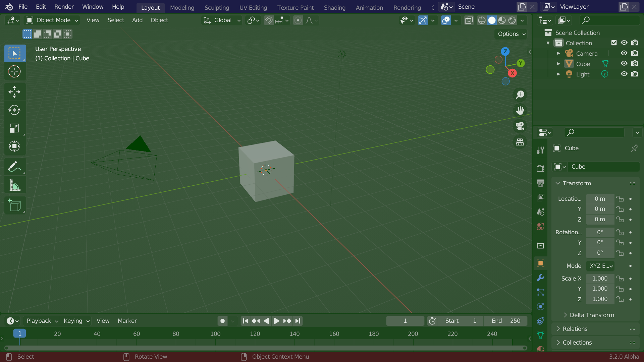Open the Rendering workspace tab

(407, 7)
